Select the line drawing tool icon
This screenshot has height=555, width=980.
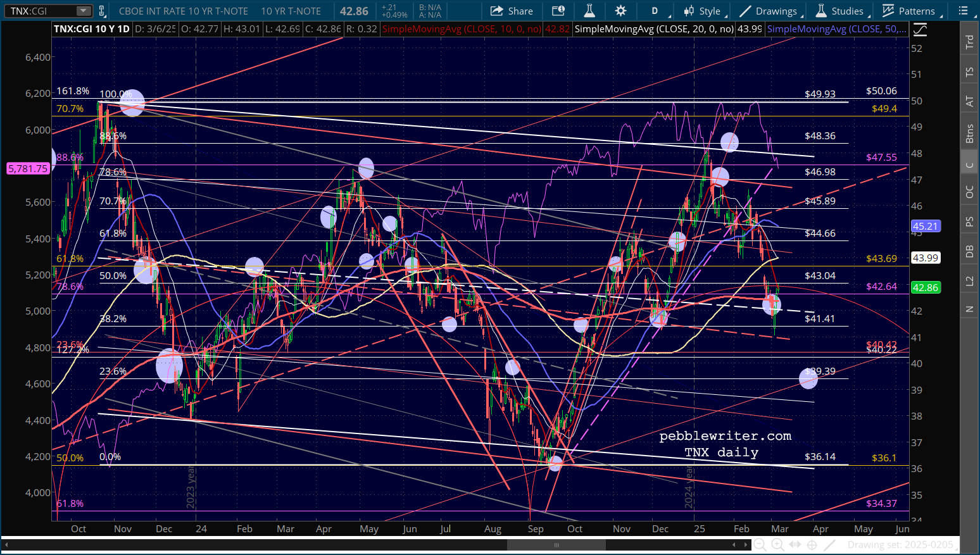[x=830, y=545]
